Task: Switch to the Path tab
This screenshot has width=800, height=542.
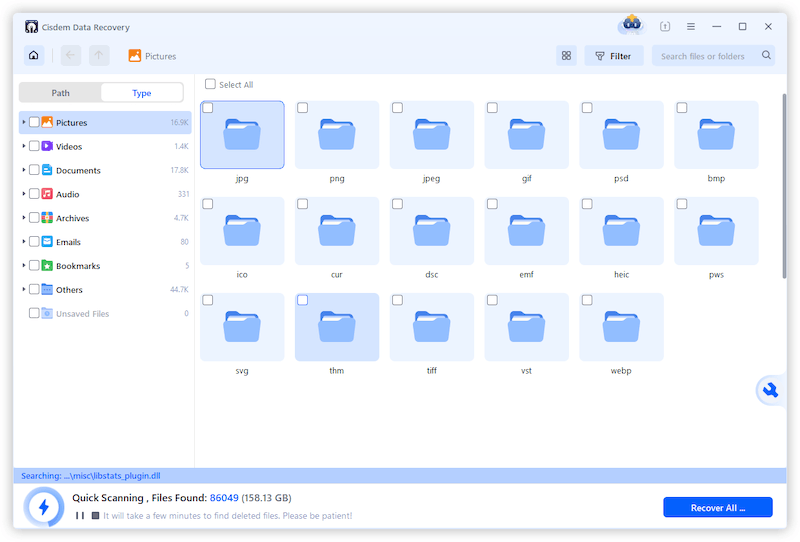Action: point(60,93)
